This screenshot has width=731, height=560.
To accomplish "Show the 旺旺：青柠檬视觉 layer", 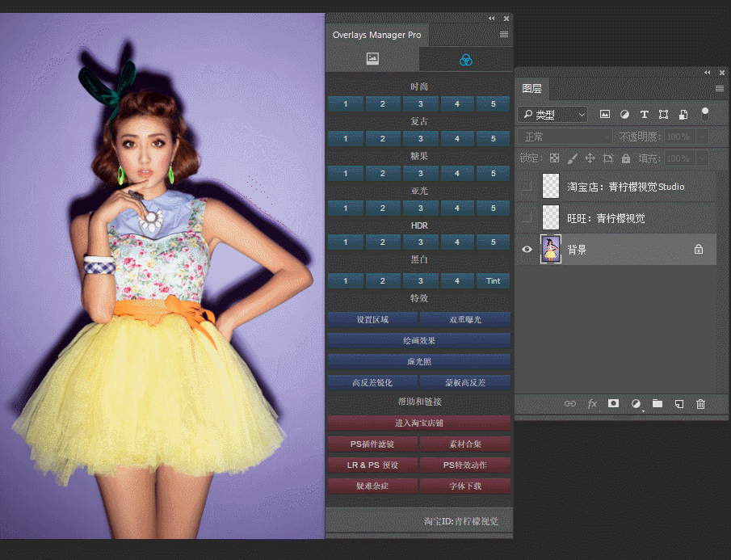I will [527, 218].
